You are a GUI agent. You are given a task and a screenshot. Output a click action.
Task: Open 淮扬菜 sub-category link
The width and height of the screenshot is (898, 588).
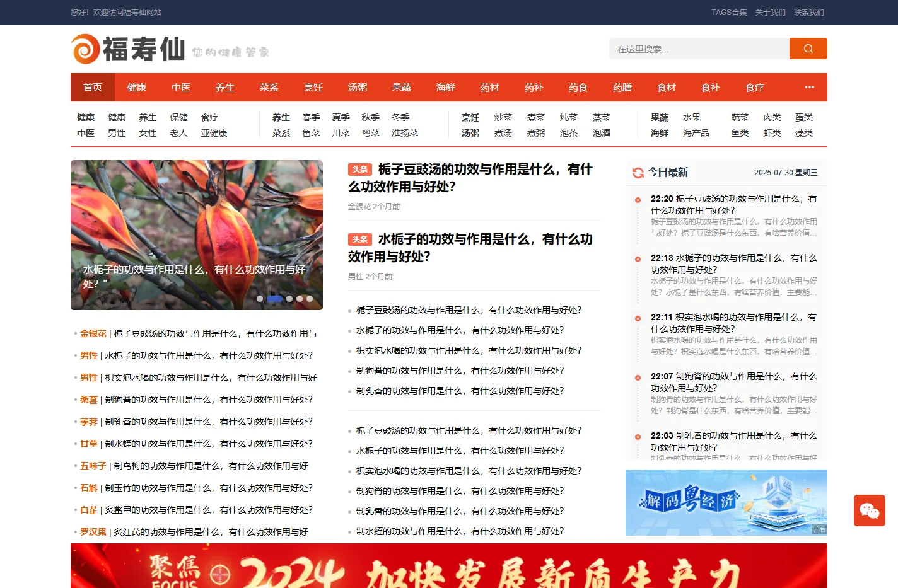pos(405,133)
